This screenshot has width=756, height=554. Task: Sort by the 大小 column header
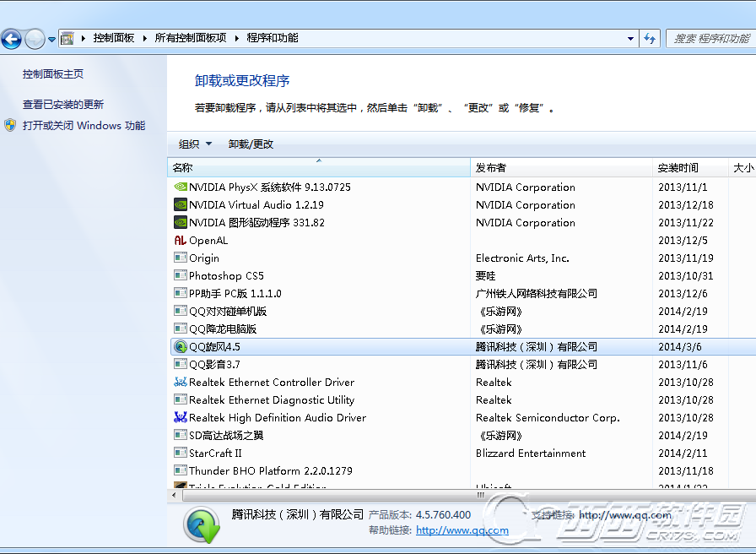click(x=742, y=167)
